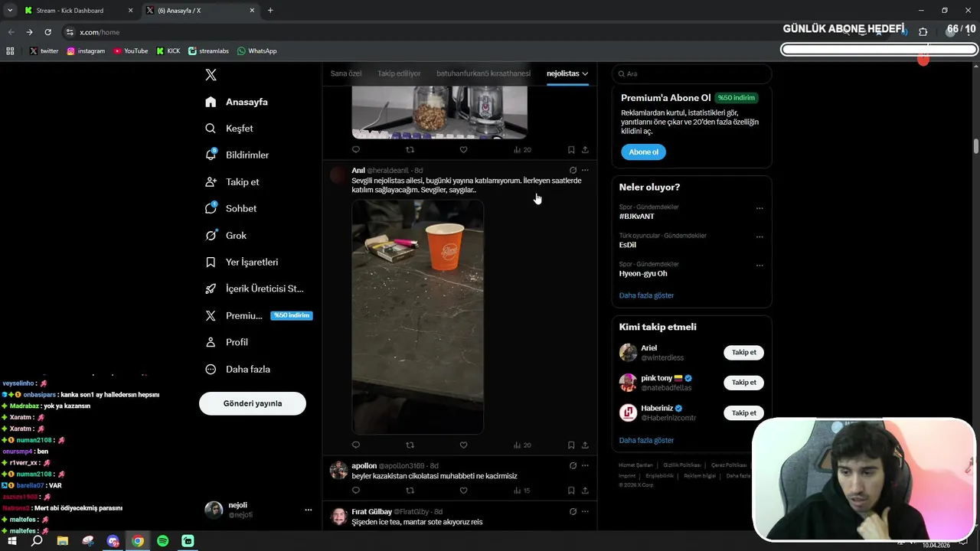The image size is (980, 551).
Task: Select the Anasayfa / X browser tab
Action: click(x=201, y=10)
